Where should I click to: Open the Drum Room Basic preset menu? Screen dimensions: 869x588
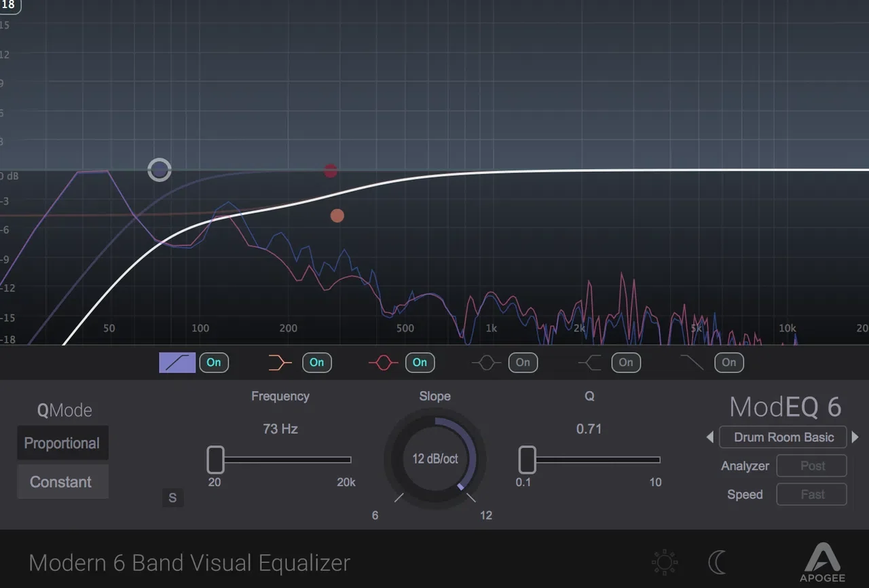coord(783,437)
